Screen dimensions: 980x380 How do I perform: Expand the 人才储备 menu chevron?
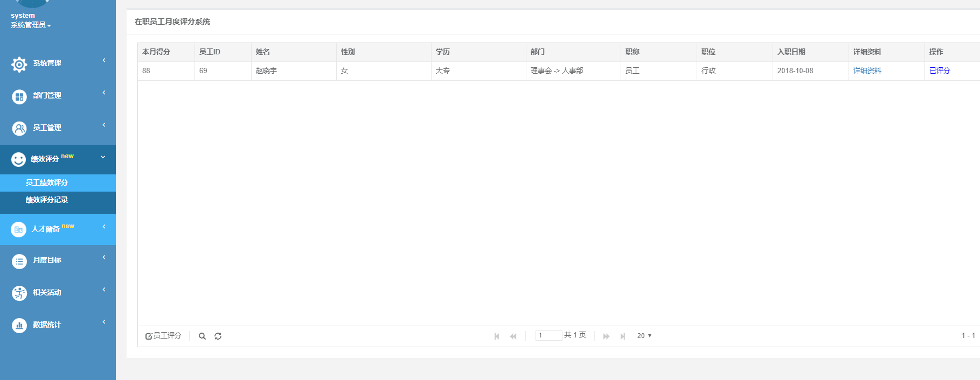point(104,227)
